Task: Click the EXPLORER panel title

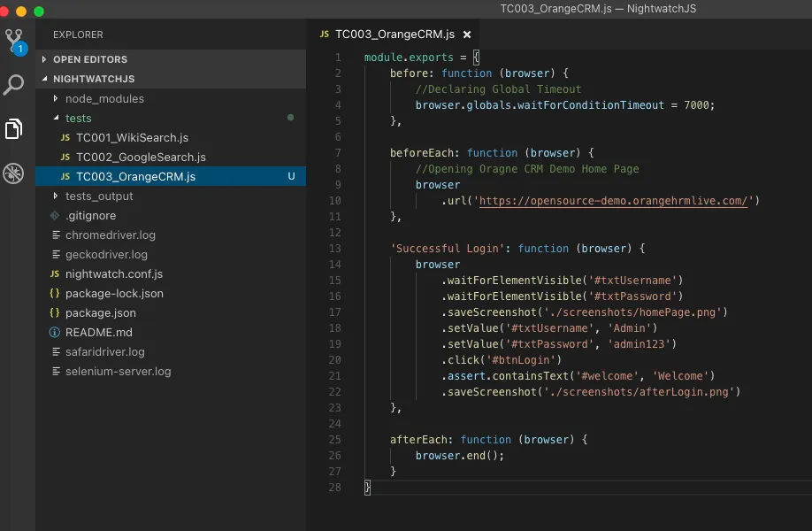Action: click(x=78, y=35)
